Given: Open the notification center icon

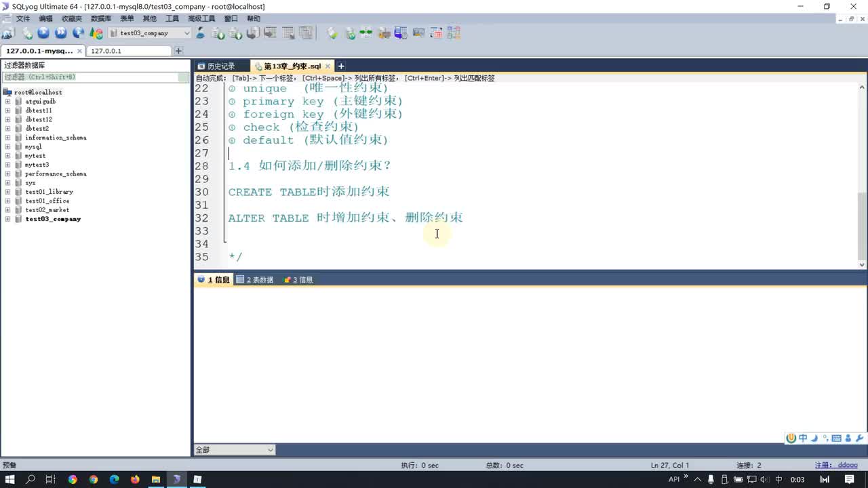Looking at the screenshot, I should [849, 479].
